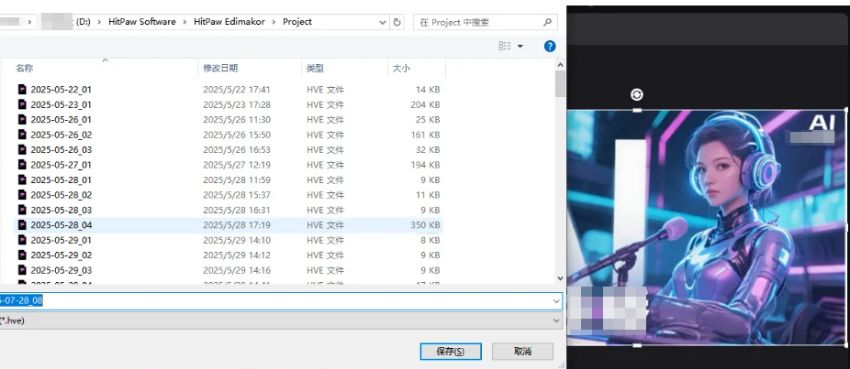Viewport: 850px width, 369px height.
Task: Click file icon of 2025-05-26_02
Action: 22,134
